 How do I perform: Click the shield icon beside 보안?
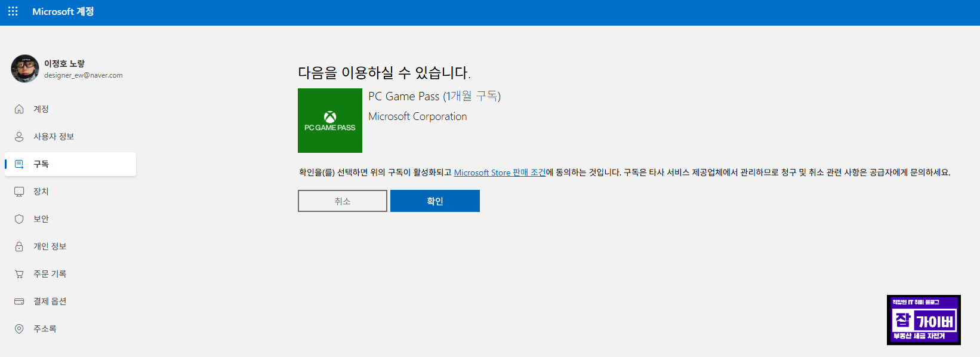tap(19, 219)
